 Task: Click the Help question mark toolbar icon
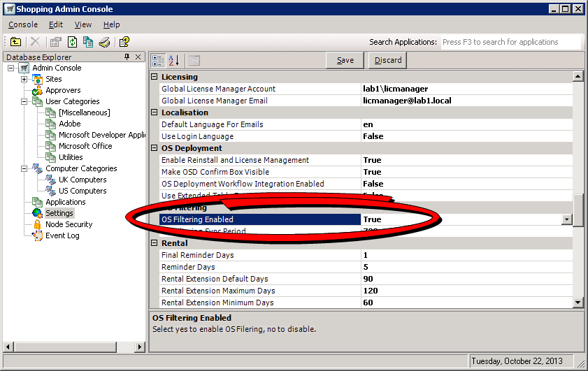tap(124, 42)
